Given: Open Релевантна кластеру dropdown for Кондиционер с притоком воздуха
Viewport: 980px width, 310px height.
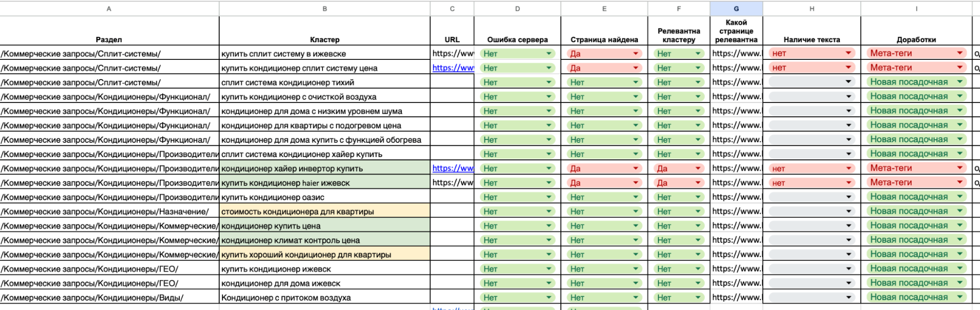Looking at the screenshot, I should click(x=678, y=297).
